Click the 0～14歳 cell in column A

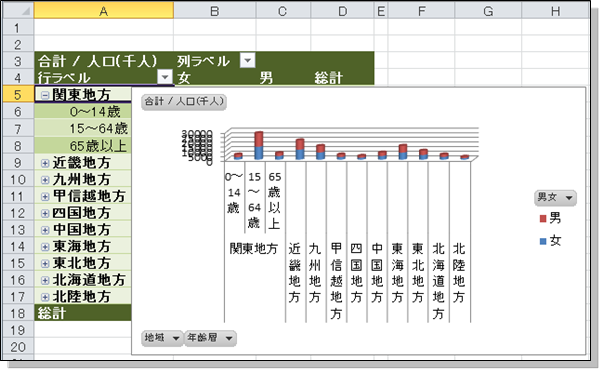point(83,112)
